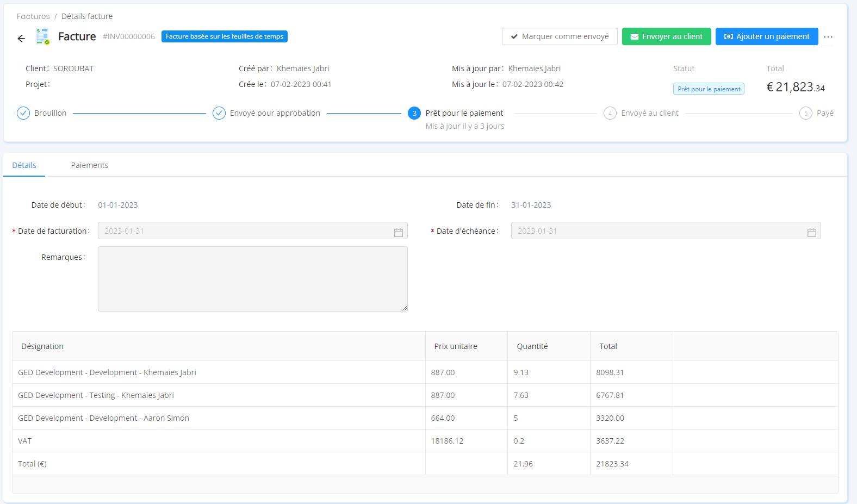Open the Date d'échéance date picker field

pyautogui.click(x=658, y=231)
